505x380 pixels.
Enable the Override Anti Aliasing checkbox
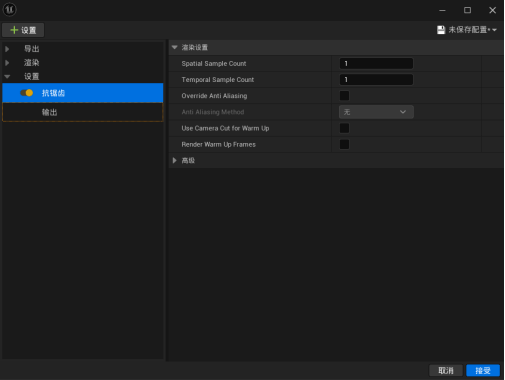(x=344, y=96)
